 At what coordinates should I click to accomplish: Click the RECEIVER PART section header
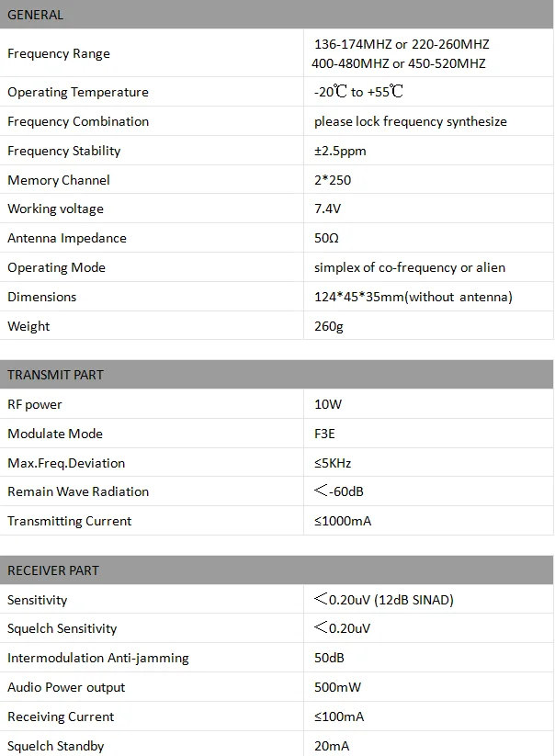click(277, 570)
